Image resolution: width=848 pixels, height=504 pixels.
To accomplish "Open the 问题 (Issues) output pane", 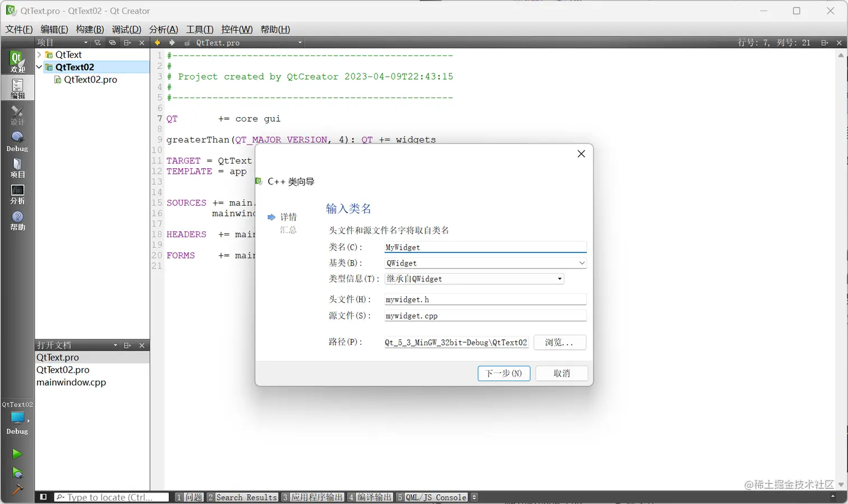I will (189, 497).
